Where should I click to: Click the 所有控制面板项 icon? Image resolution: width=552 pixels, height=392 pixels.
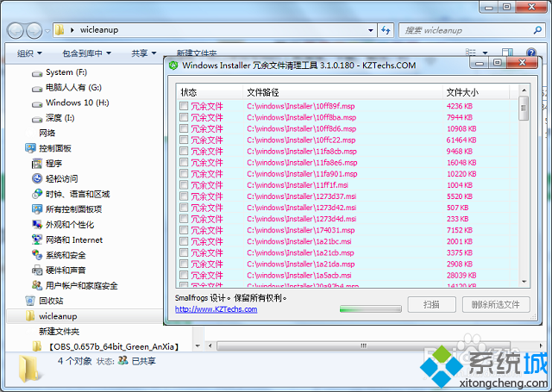(37, 209)
